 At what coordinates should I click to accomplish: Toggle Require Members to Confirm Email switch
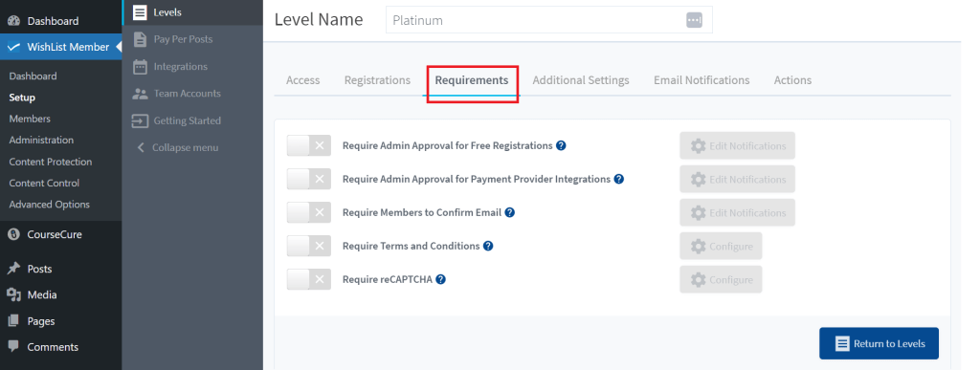[309, 212]
